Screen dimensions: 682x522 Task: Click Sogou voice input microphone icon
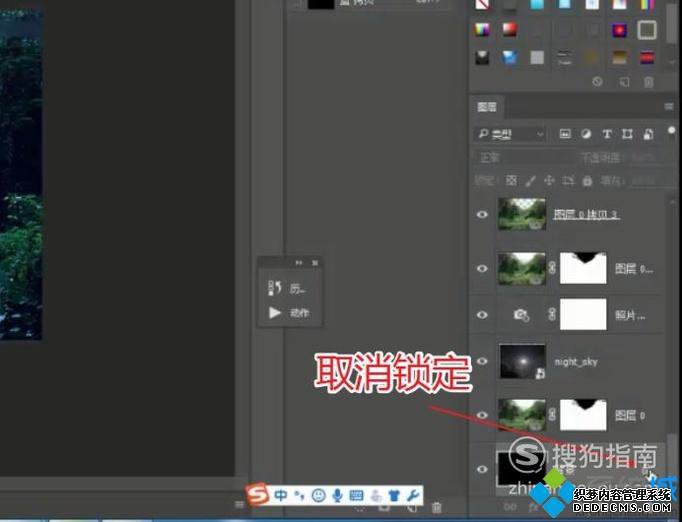coord(337,495)
